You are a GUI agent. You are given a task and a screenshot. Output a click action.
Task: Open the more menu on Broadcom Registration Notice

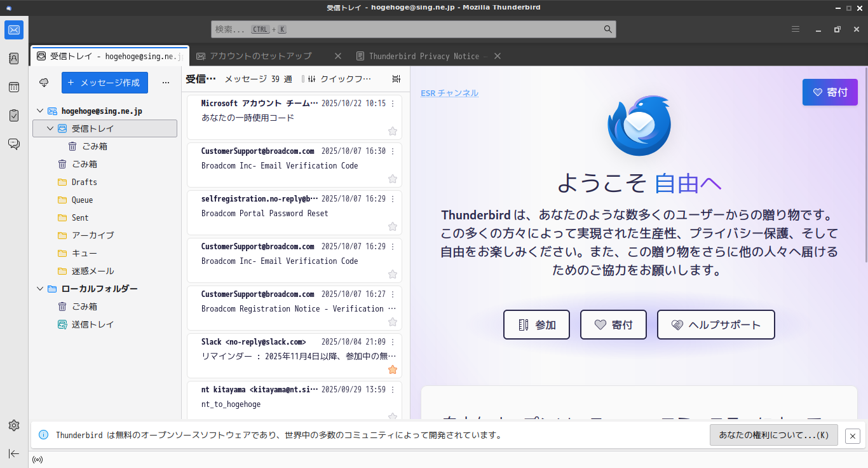click(x=393, y=294)
